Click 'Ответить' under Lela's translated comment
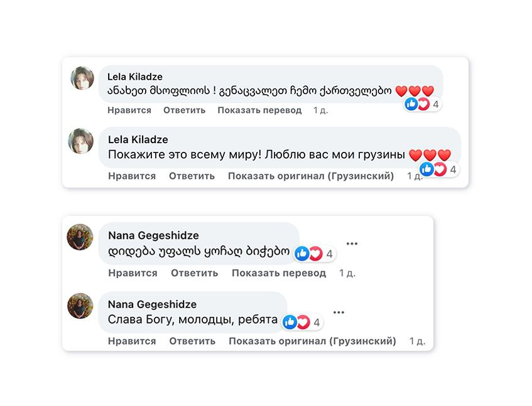 click(192, 176)
